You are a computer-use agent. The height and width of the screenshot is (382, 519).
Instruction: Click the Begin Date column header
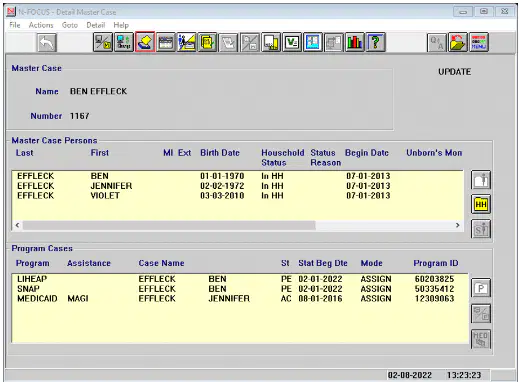click(367, 153)
